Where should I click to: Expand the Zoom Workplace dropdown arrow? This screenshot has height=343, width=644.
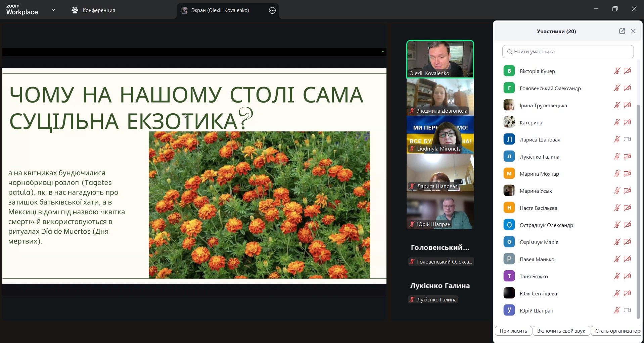(53, 10)
